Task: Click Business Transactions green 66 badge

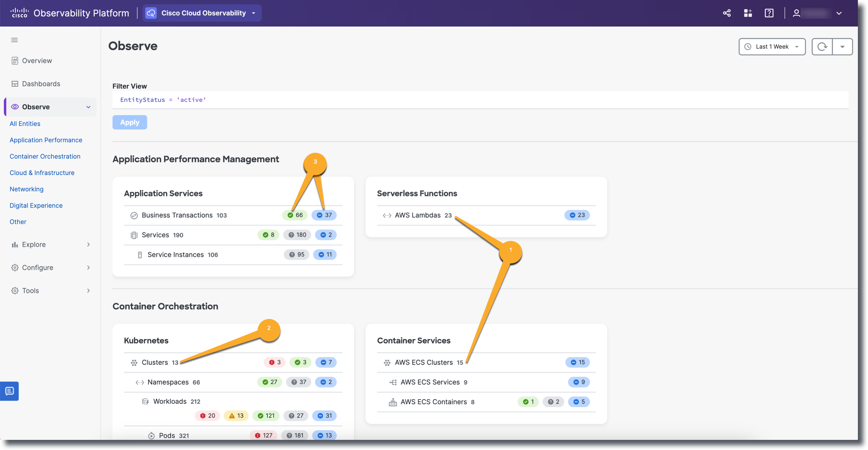Action: point(295,215)
